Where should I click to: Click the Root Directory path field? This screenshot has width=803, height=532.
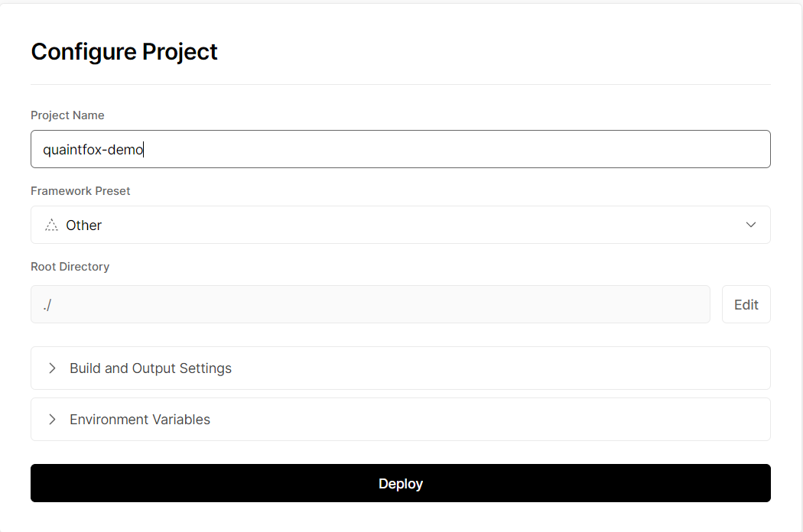[x=370, y=304]
